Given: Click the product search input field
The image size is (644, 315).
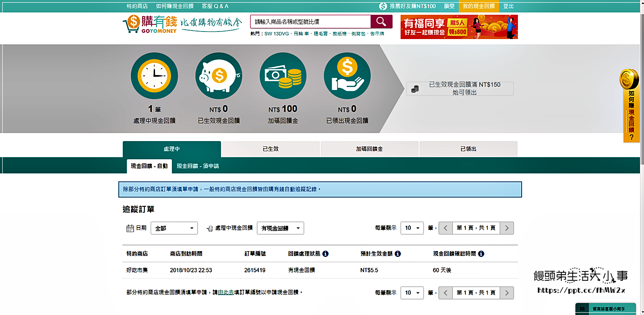Looking at the screenshot, I should click(310, 22).
